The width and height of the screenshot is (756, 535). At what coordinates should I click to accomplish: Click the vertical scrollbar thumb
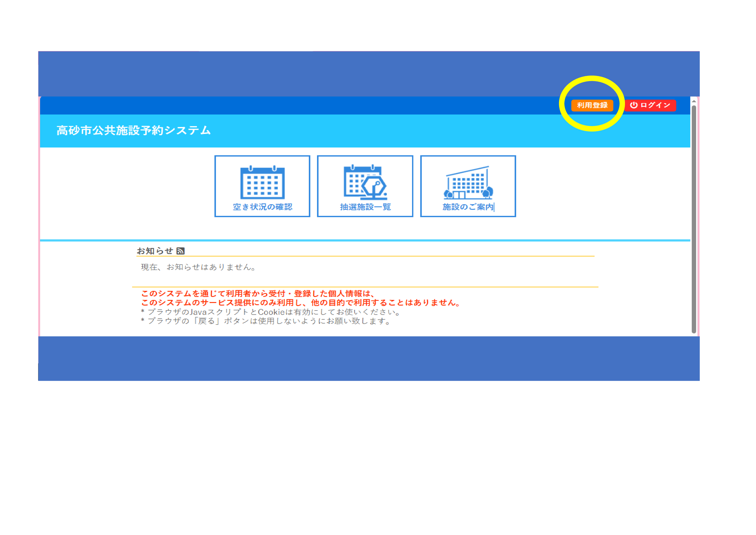point(694,219)
